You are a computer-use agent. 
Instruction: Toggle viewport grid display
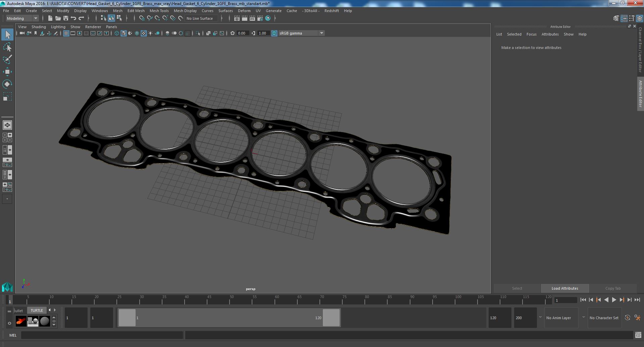pos(66,33)
